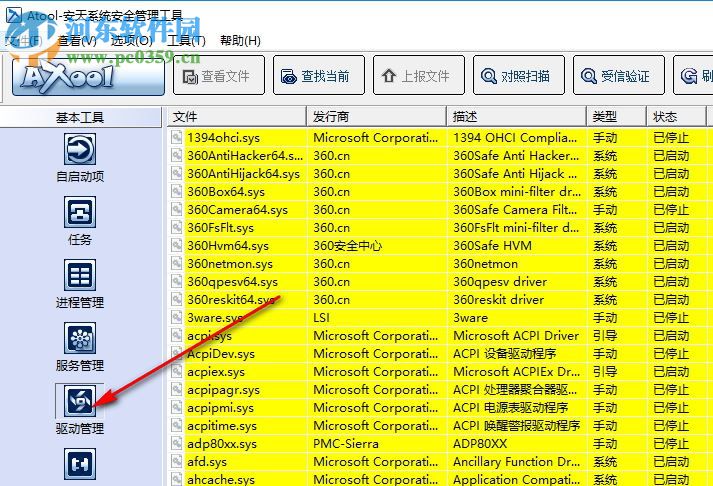The width and height of the screenshot is (713, 486).
Task: Sort by the 文件 column header
Action: [x=236, y=117]
